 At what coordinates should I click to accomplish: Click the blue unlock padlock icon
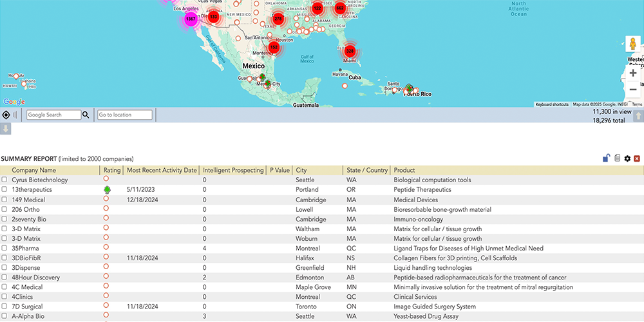click(x=606, y=158)
